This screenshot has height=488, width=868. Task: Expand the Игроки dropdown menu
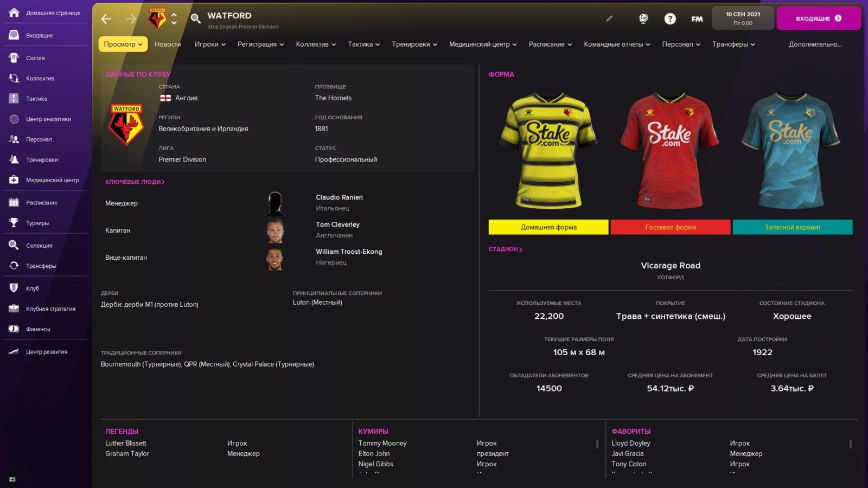209,44
